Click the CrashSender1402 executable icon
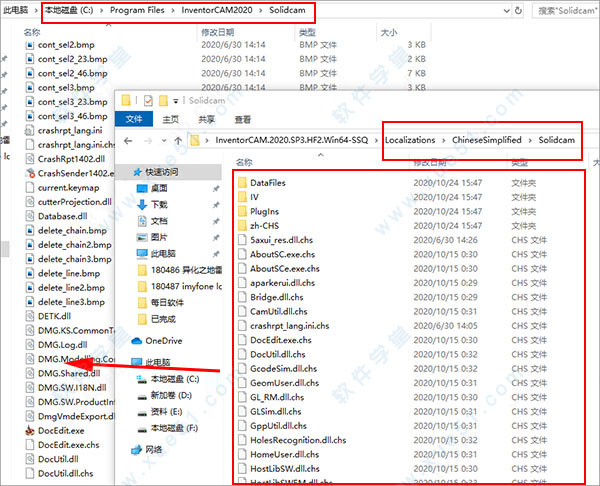600x486 pixels. tap(29, 173)
